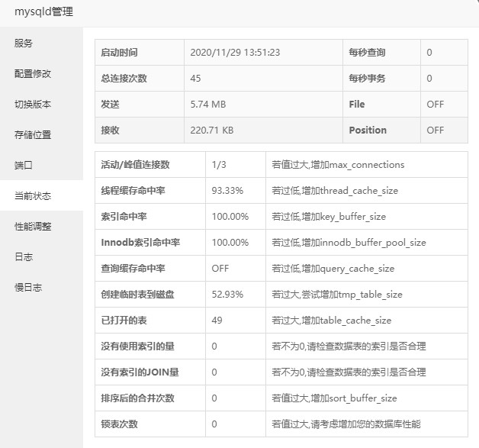Click the 总连接次数 label
479x448 pixels.
coord(124,79)
